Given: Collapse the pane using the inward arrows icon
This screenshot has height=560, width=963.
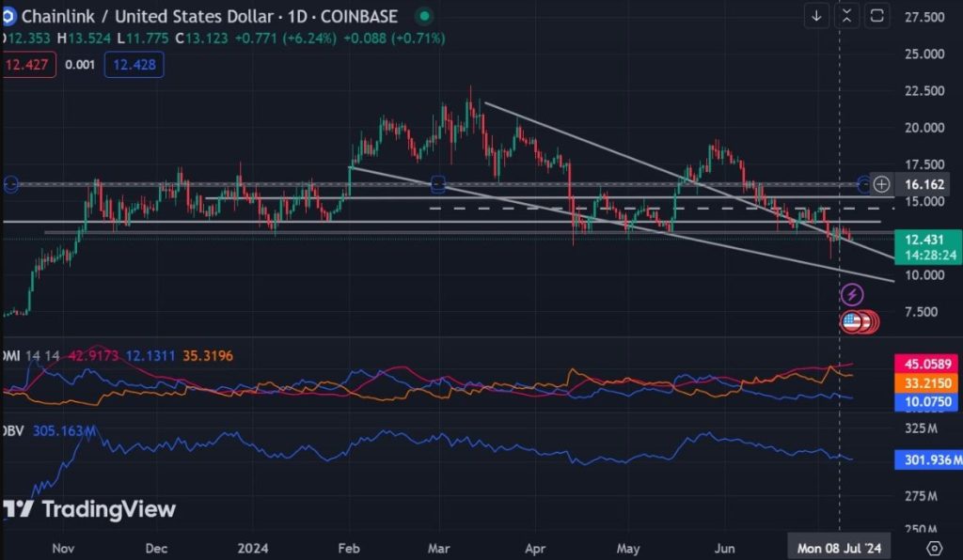Looking at the screenshot, I should (x=847, y=16).
